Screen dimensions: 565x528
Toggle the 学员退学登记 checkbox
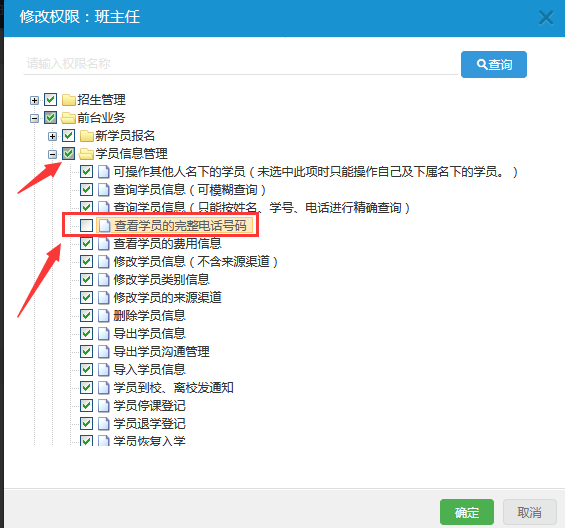pyautogui.click(x=86, y=424)
